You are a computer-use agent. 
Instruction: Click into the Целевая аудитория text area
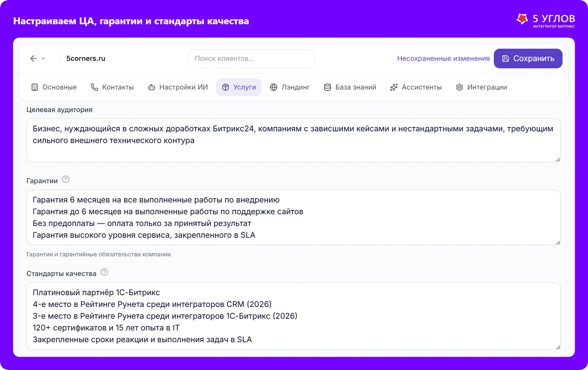(294, 140)
